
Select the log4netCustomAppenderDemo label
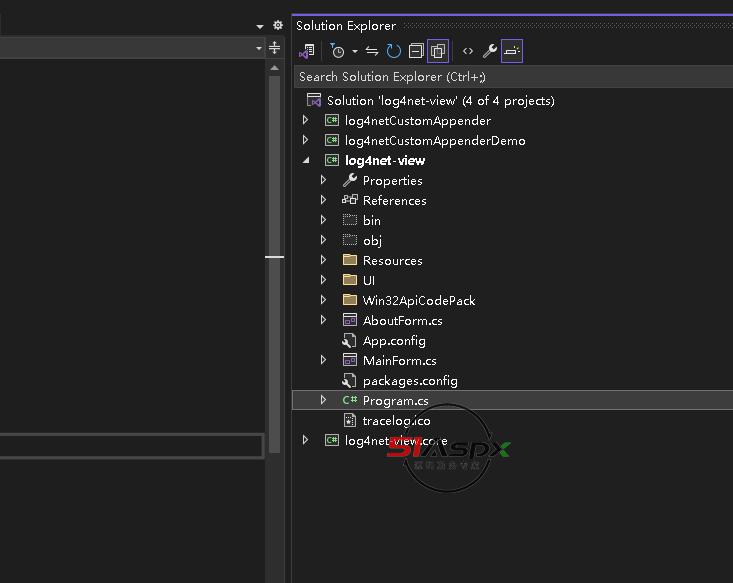point(435,141)
